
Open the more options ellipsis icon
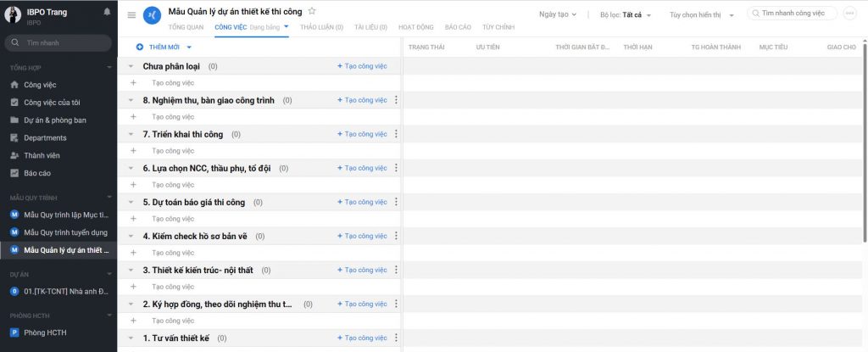coord(849,14)
